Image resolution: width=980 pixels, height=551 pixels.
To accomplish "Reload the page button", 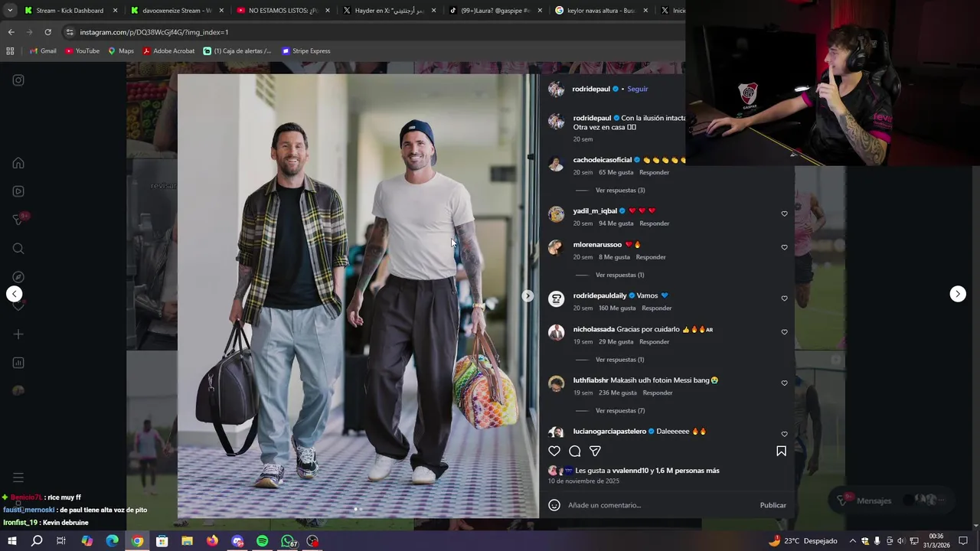I will (47, 32).
